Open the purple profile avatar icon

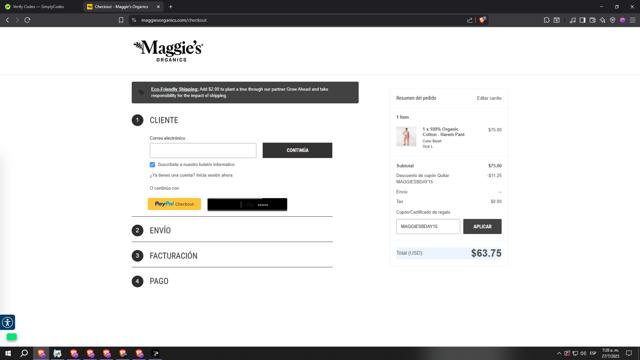tap(622, 20)
